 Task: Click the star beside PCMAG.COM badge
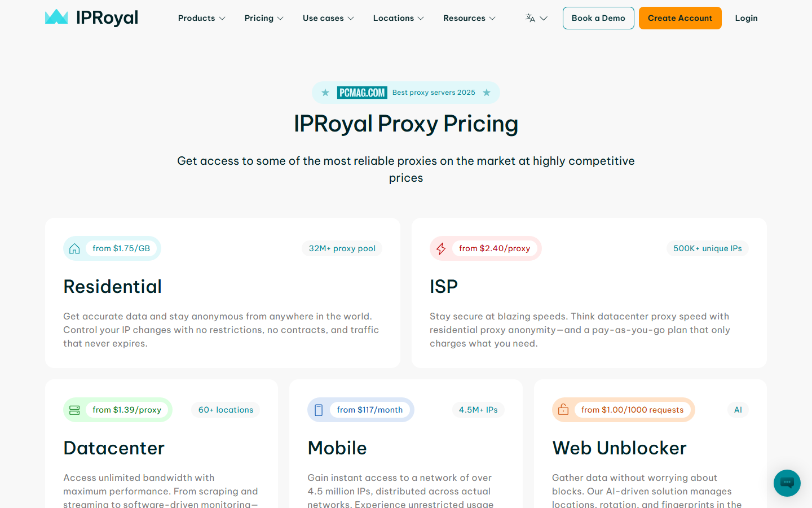[325, 92]
